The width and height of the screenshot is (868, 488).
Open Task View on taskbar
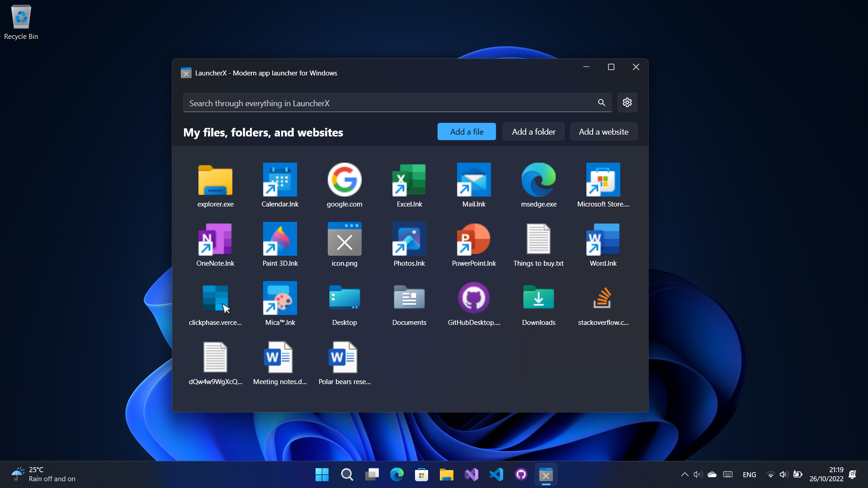(372, 474)
